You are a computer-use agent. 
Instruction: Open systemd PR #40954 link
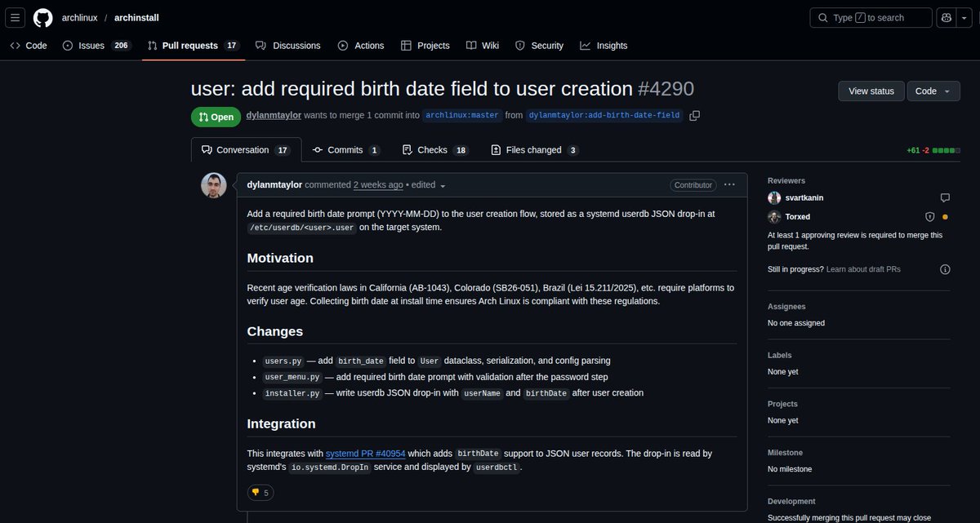365,454
